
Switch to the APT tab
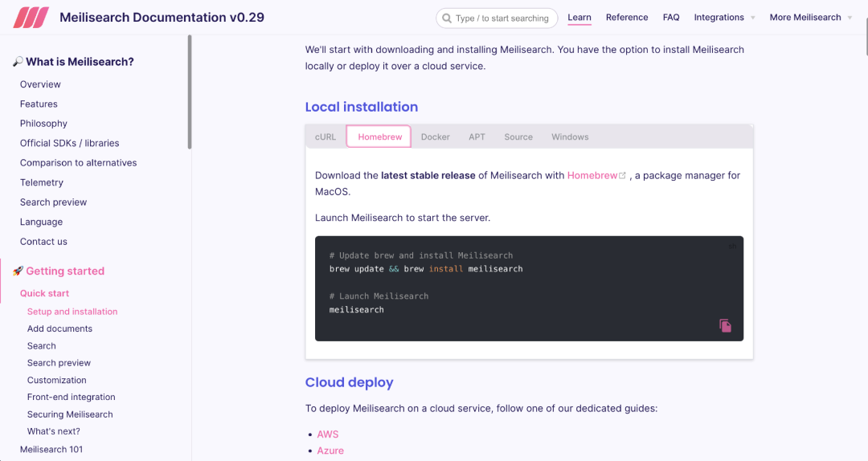point(477,137)
